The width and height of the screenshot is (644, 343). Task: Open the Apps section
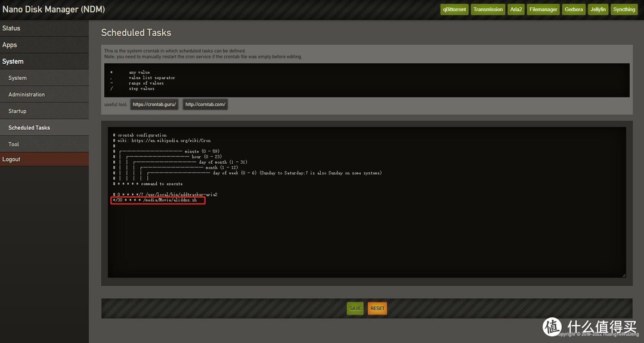click(x=44, y=45)
